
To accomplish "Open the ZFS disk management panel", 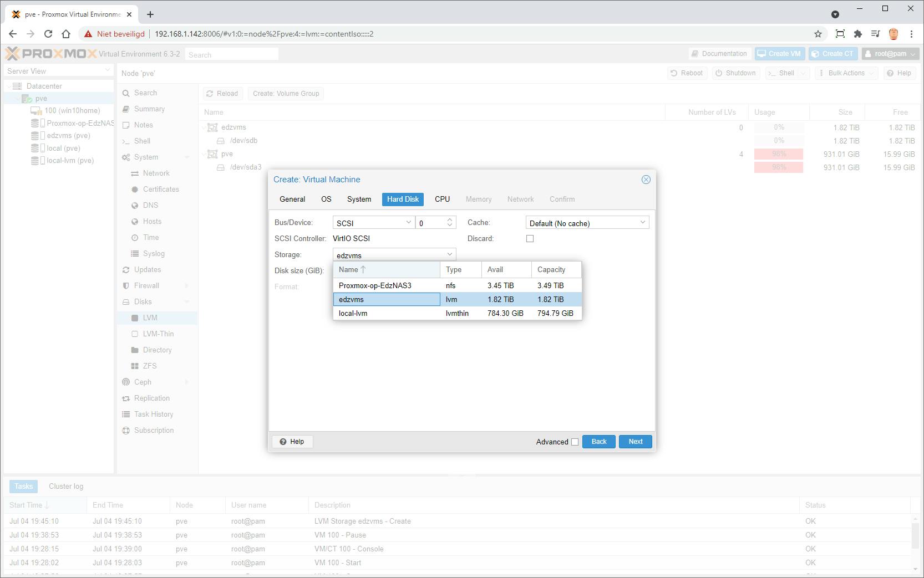I will 149,366.
